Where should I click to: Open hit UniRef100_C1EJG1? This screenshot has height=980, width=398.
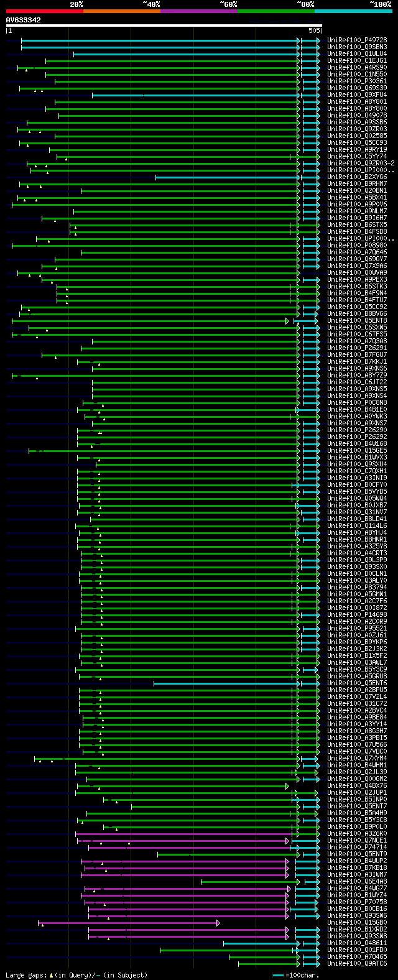(357, 61)
